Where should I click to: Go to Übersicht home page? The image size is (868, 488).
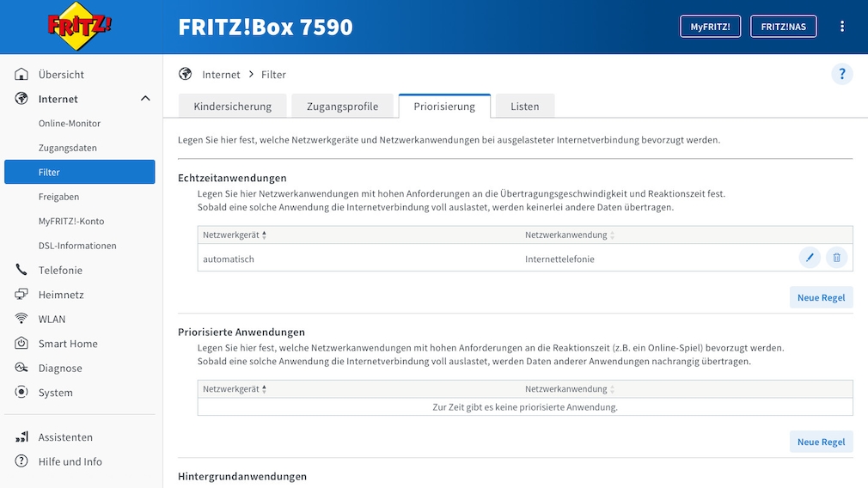(61, 75)
